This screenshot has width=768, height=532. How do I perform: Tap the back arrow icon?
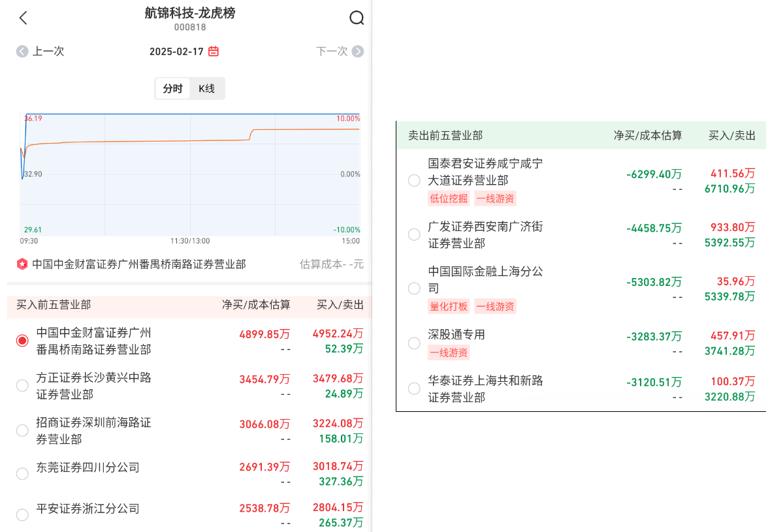pyautogui.click(x=24, y=18)
